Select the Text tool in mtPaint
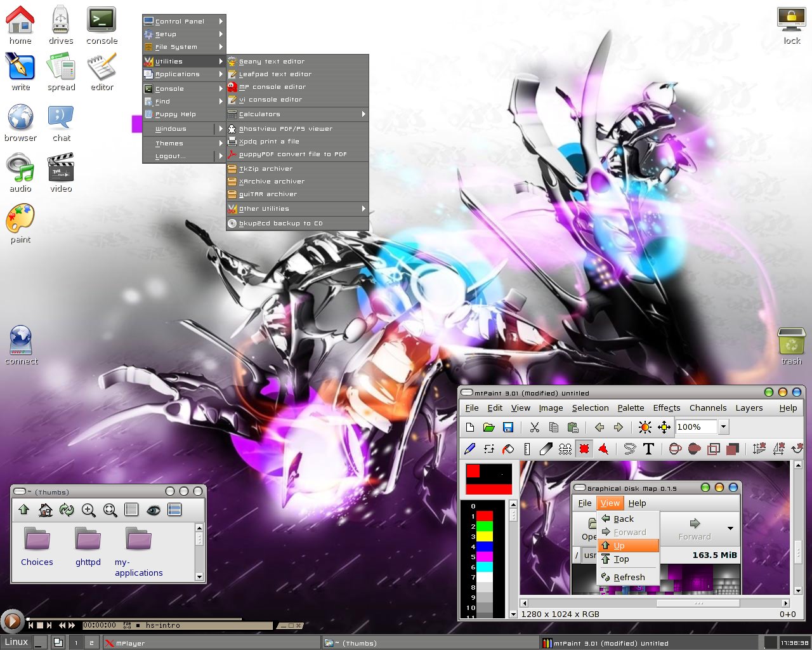Image resolution: width=812 pixels, height=650 pixels. click(x=648, y=449)
